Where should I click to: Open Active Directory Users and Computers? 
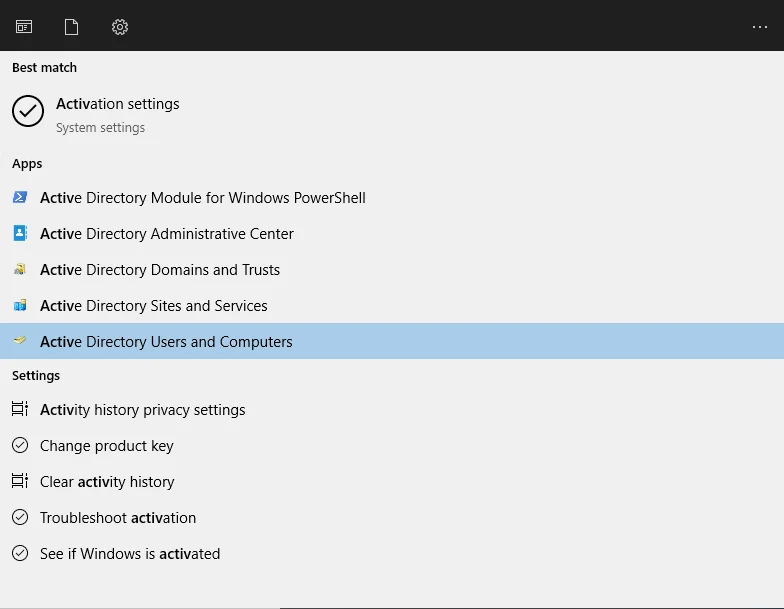tap(392, 341)
